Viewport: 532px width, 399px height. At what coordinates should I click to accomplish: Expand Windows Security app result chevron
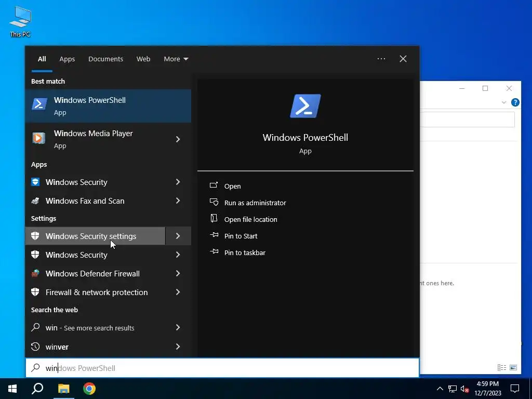178,182
